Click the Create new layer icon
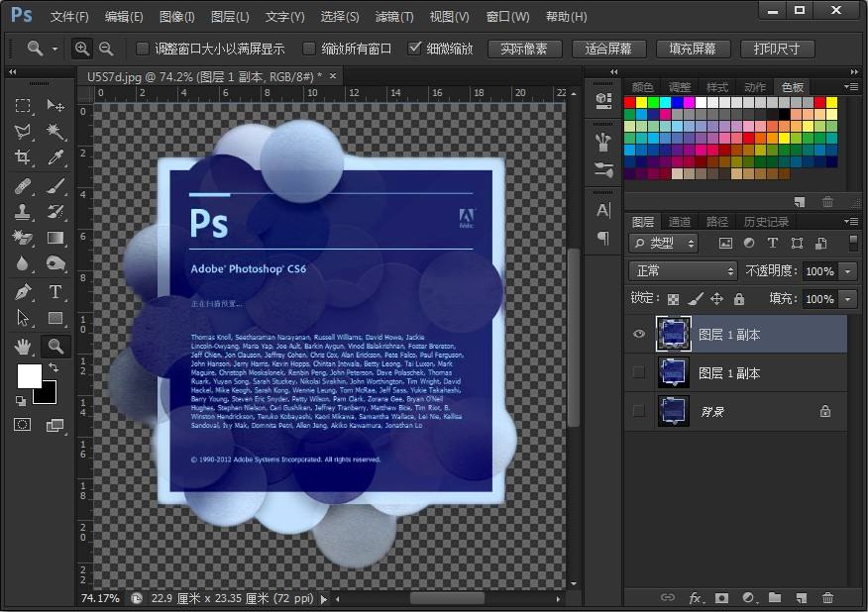Image resolution: width=868 pixels, height=612 pixels. [x=801, y=598]
